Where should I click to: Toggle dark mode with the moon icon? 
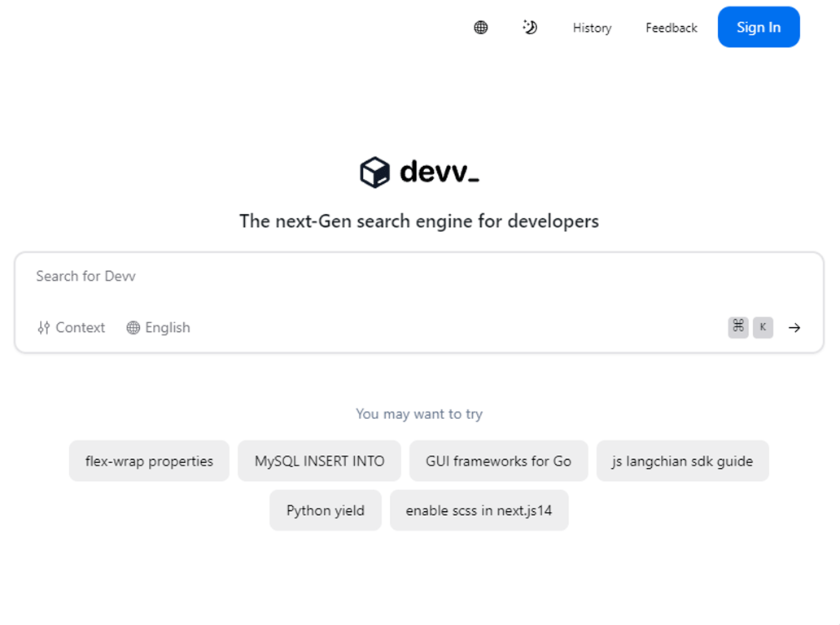[x=530, y=28]
